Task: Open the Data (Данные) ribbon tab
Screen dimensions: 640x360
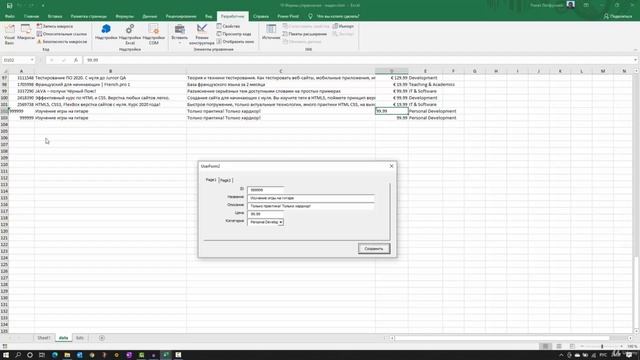Action: [150, 16]
